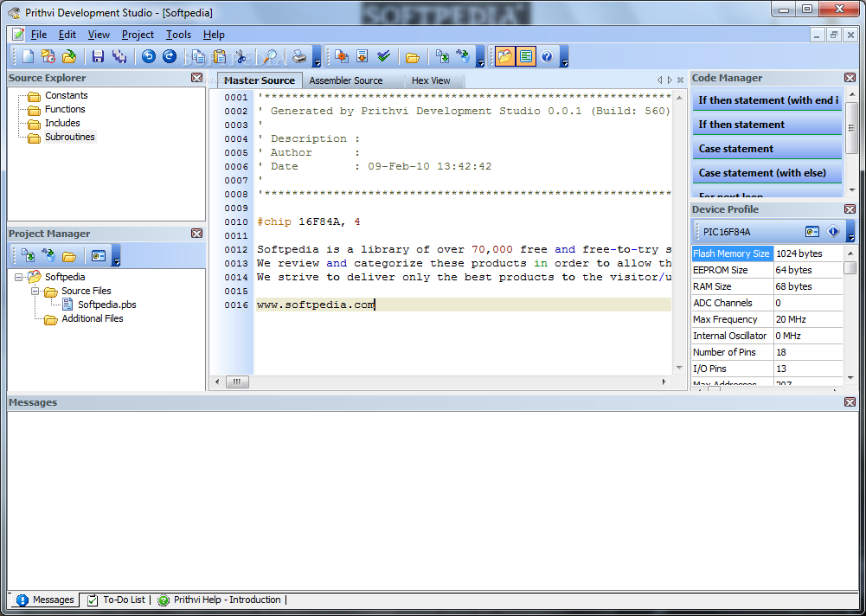This screenshot has height=616, width=866.
Task: Select the Flash Memory Size row
Action: coord(767,253)
